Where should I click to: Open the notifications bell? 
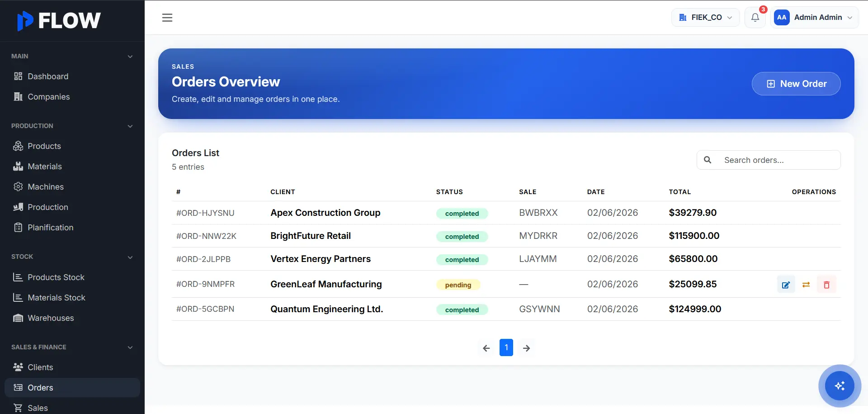click(x=755, y=18)
